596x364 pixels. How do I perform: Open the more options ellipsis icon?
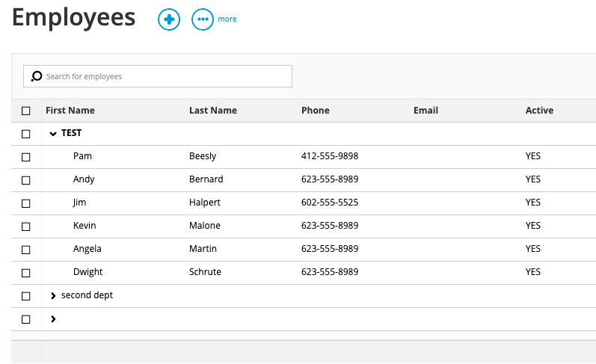point(202,19)
